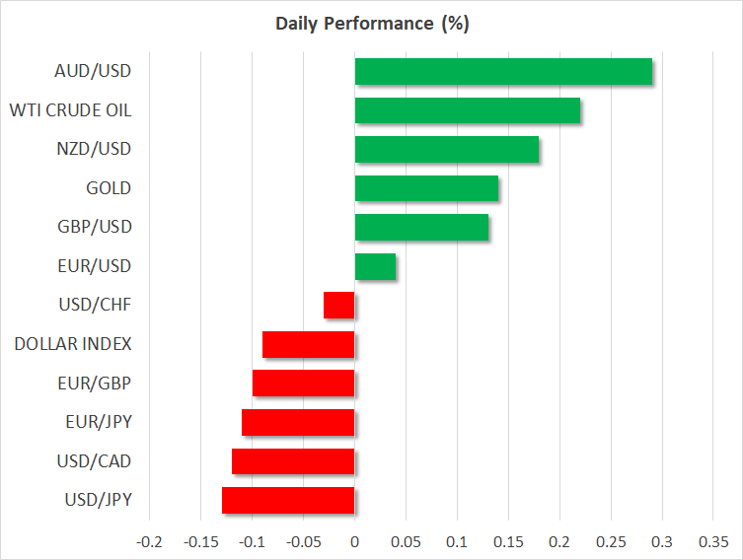Select the small EUR/USD green bar
This screenshot has width=743, height=560.
pyautogui.click(x=375, y=266)
